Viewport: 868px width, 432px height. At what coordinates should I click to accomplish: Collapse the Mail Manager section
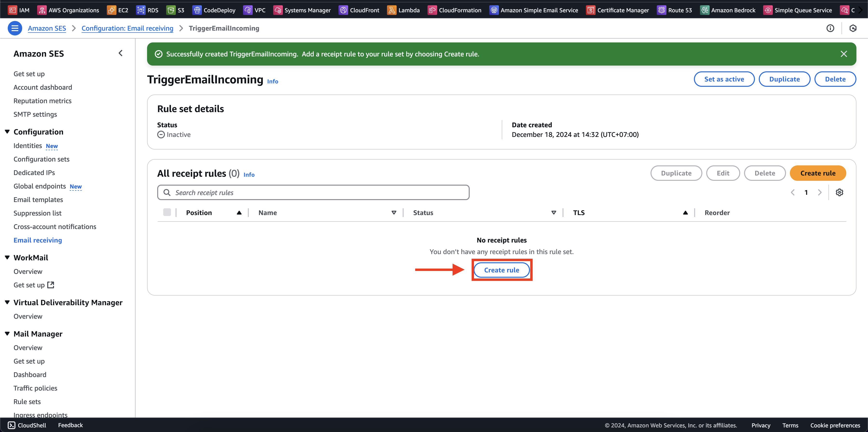(x=7, y=334)
